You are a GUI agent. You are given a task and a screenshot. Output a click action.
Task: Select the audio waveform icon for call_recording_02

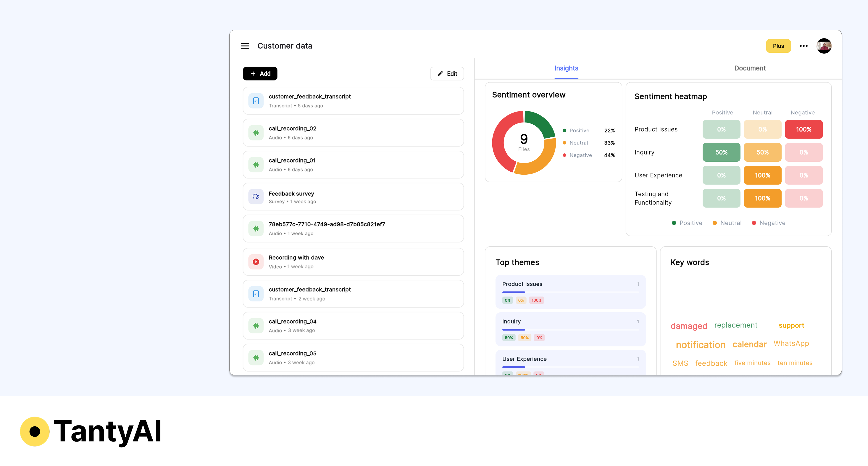click(256, 133)
